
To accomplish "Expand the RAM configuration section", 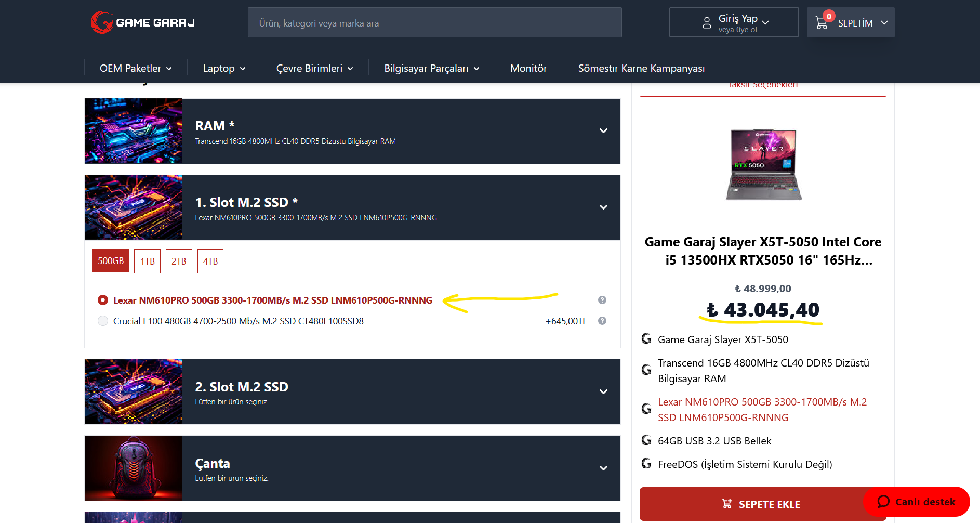I will point(603,130).
